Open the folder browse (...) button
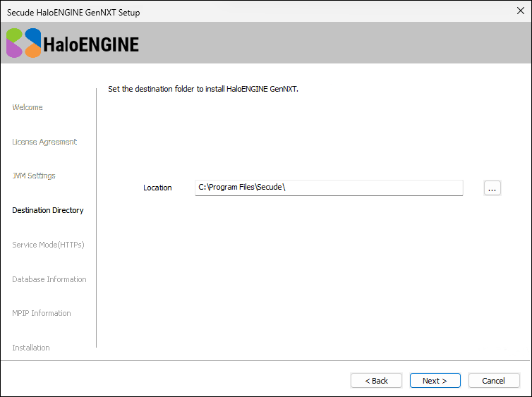Screen dimensions: 532x397 (x=492, y=188)
